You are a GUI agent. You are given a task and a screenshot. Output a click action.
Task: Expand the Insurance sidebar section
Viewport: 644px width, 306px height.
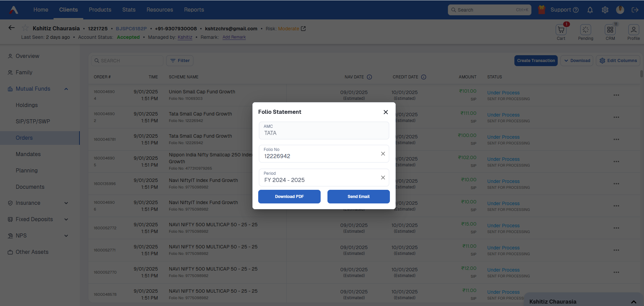pos(66,203)
